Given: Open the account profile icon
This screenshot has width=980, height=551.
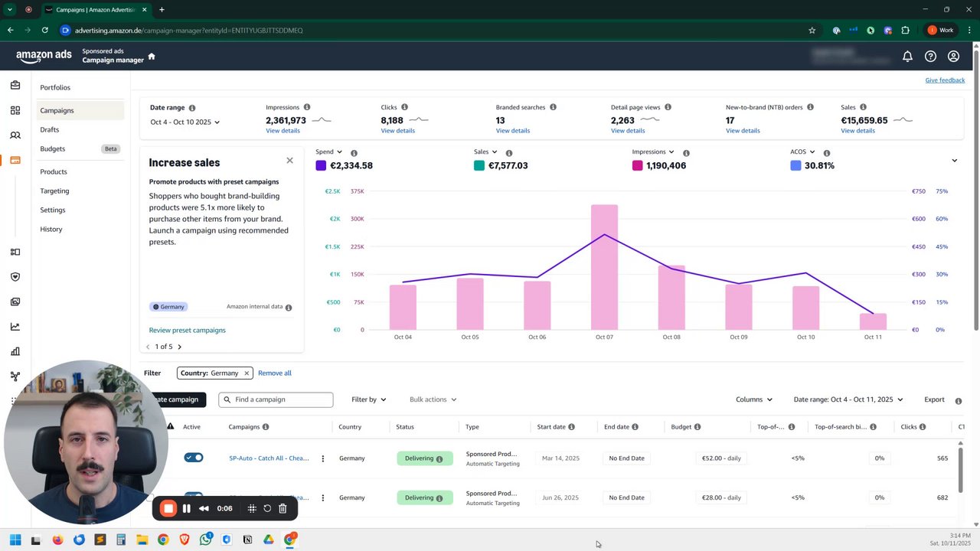Looking at the screenshot, I should 953,56.
